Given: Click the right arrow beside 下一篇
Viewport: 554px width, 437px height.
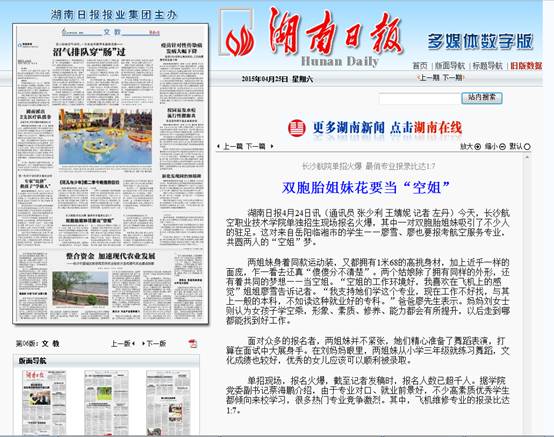Looking at the screenshot, I should pyautogui.click(x=272, y=146).
